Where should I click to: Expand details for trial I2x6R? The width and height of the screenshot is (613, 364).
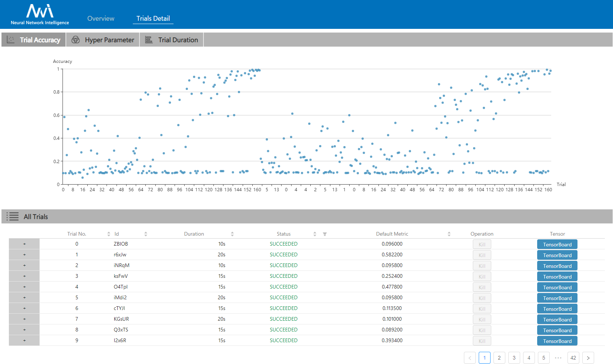coord(24,340)
